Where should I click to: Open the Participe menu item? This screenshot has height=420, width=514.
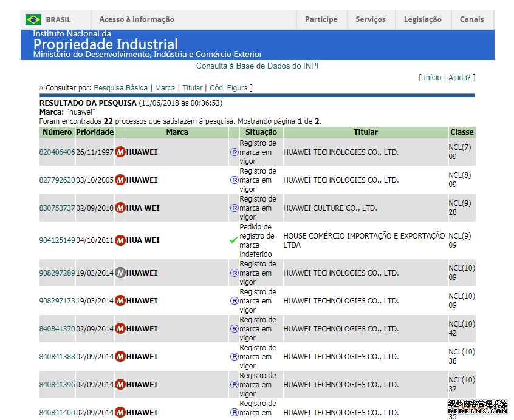tap(321, 19)
